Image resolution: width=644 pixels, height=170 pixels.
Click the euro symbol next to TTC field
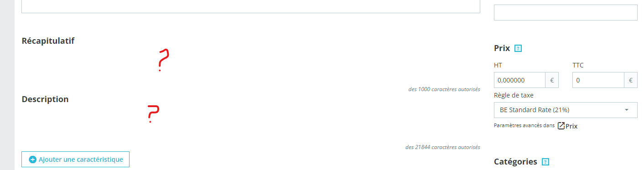631,80
